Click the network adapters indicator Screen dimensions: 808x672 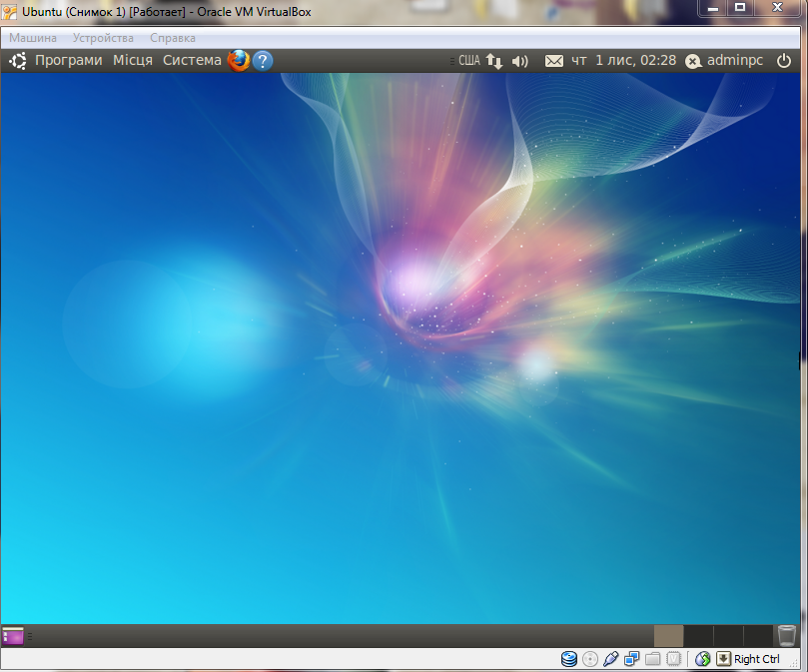(632, 659)
